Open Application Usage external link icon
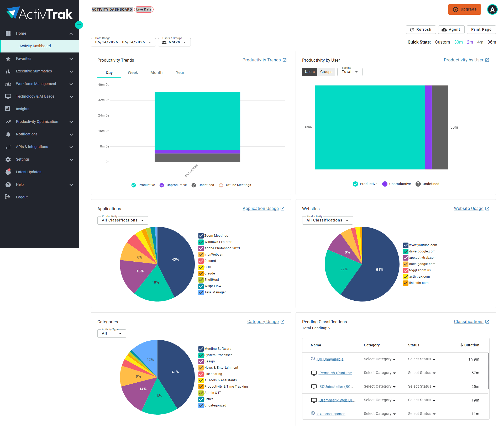 tap(282, 209)
